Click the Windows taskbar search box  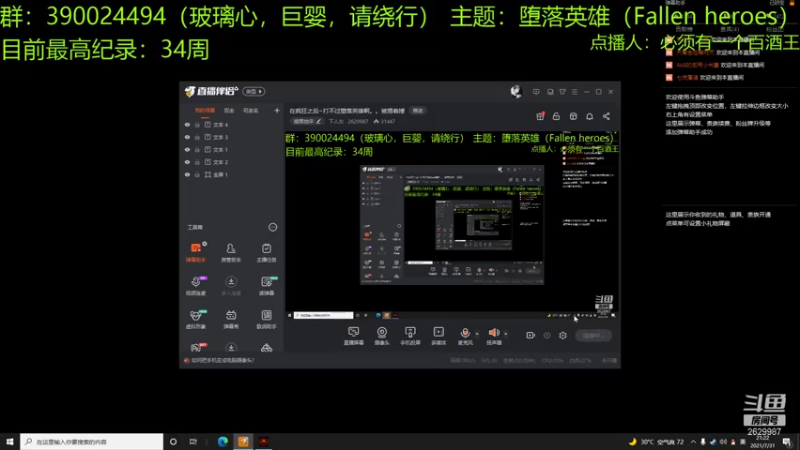tap(92, 442)
